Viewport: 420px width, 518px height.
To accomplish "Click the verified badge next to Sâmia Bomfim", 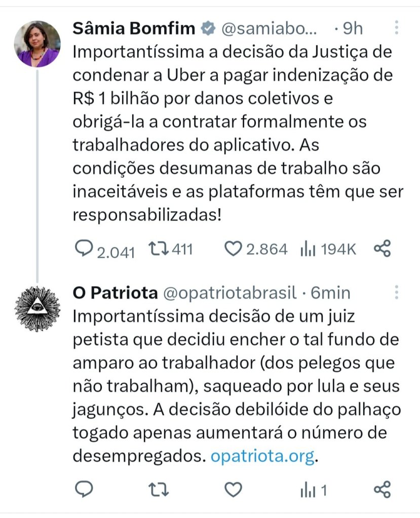I will tap(208, 29).
